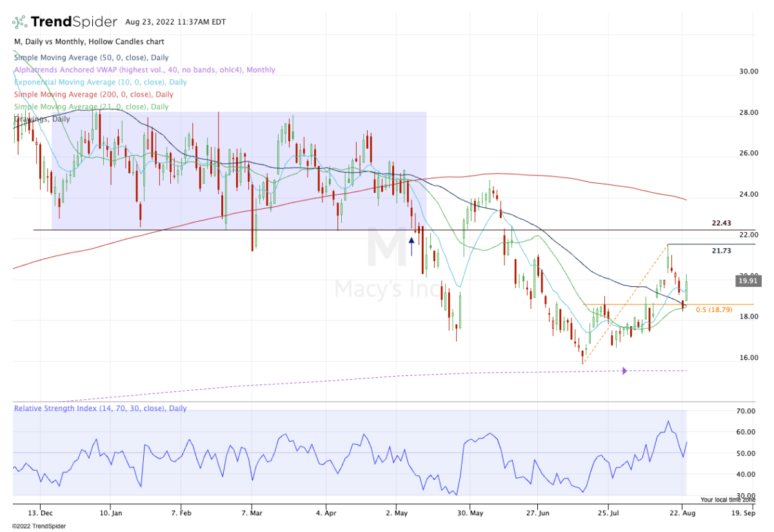Click the blue up-arrow drawing near May
The height and width of the screenshot is (532, 774).
click(x=412, y=246)
